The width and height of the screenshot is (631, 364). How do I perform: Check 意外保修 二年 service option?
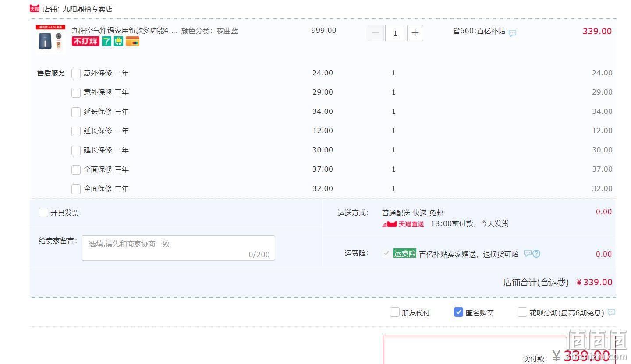[76, 73]
